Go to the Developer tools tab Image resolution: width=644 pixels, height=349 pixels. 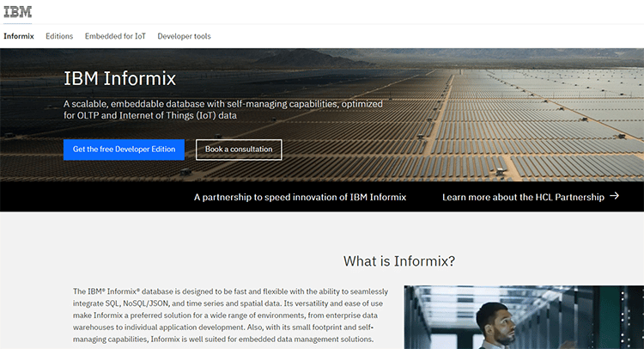point(184,36)
